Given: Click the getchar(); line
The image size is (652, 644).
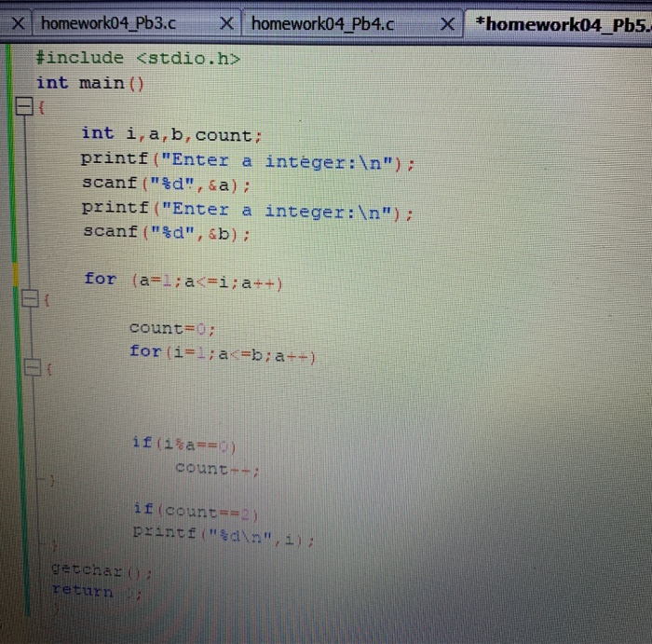Looking at the screenshot, I should tap(102, 570).
